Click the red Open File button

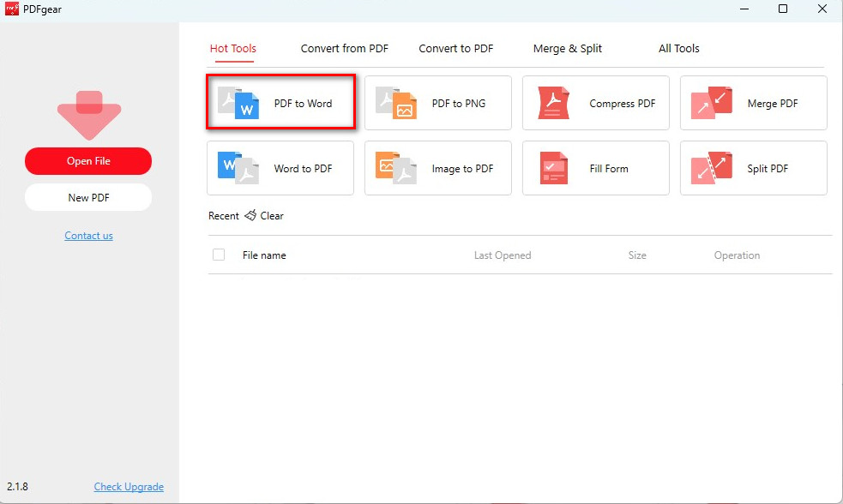[88, 161]
